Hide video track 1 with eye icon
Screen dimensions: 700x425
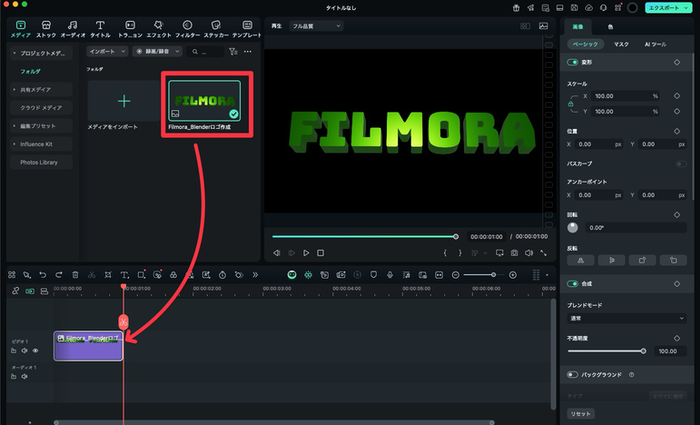click(x=35, y=351)
